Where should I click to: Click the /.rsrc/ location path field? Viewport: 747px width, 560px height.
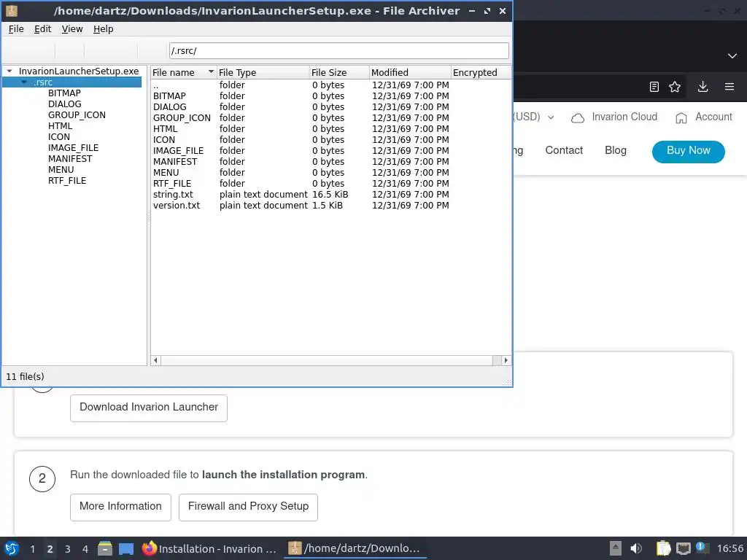point(338,50)
